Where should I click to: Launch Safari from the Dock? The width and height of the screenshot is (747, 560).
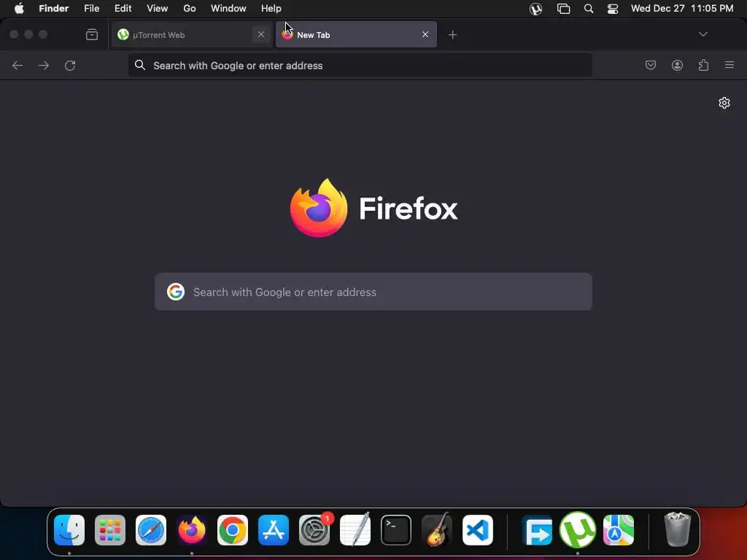151,530
